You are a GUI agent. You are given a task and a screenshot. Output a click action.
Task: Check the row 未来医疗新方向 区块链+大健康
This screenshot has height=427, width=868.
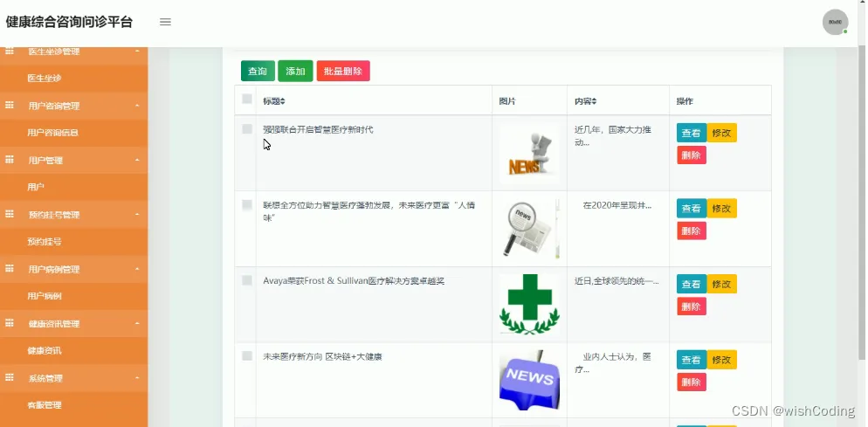coord(247,355)
